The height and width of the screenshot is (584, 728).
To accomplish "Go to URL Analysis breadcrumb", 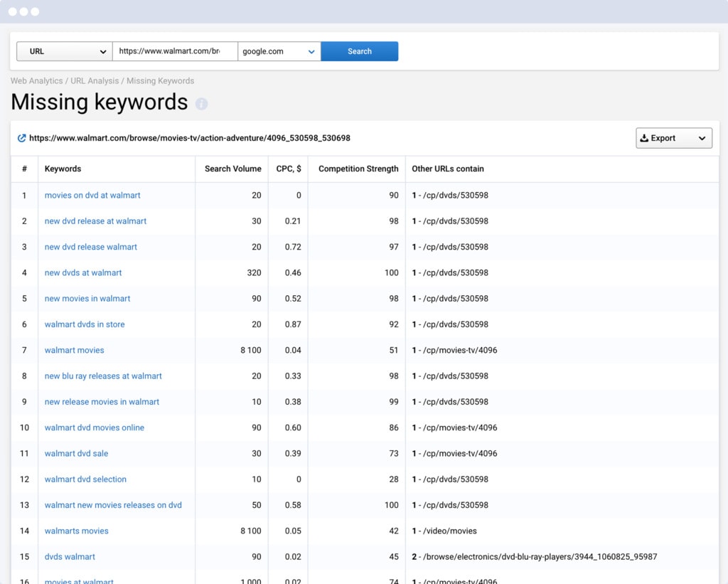I will point(95,81).
